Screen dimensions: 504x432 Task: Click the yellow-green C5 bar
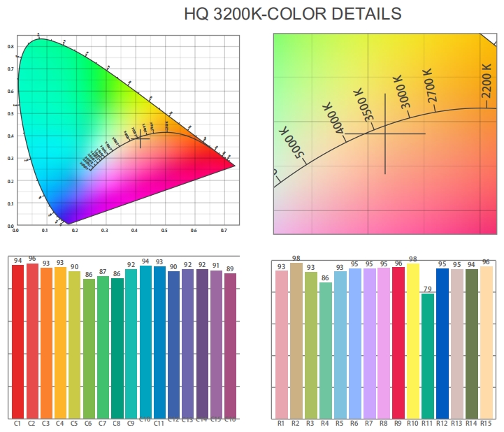click(74, 345)
